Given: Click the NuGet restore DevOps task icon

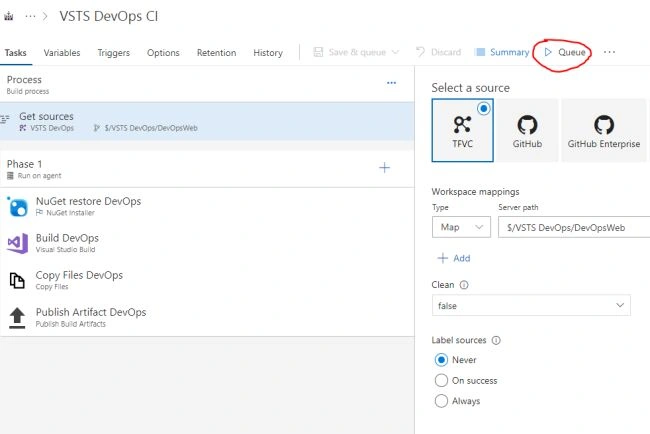Looking at the screenshot, I should click(x=17, y=206).
